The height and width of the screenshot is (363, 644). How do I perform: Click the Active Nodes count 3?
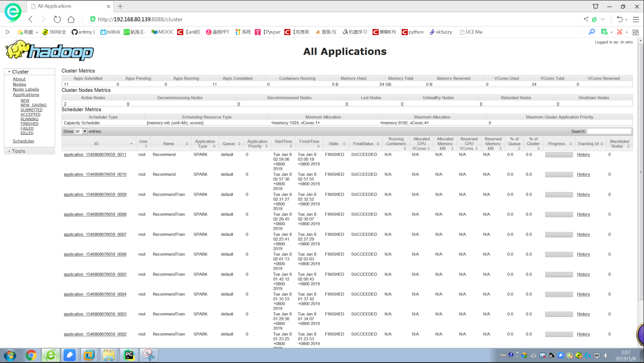[65, 104]
